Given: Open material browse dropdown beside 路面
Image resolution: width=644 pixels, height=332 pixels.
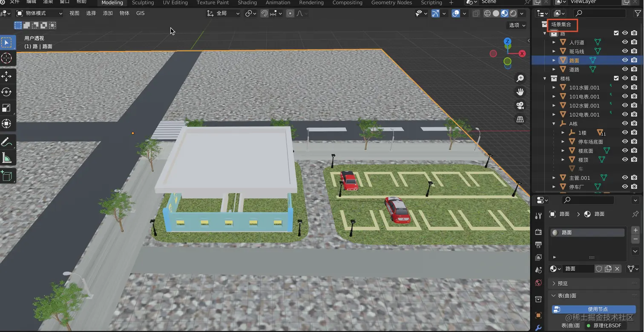Looking at the screenshot, I should pyautogui.click(x=555, y=269).
